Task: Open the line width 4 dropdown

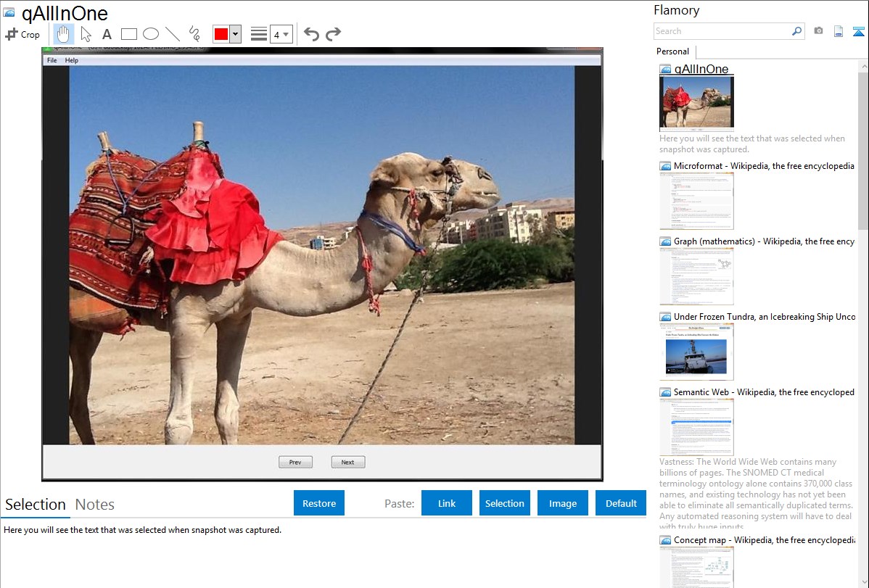Action: pyautogui.click(x=281, y=34)
